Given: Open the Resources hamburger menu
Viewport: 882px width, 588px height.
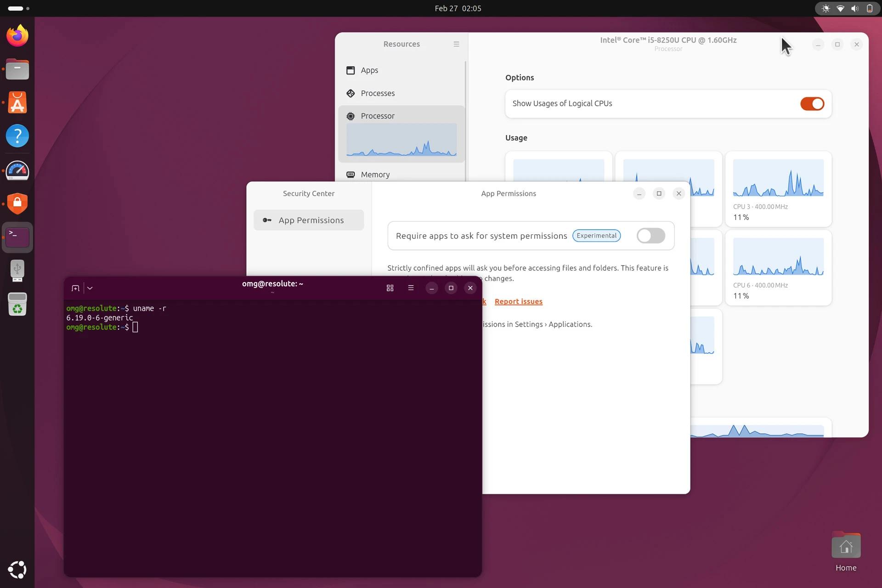Looking at the screenshot, I should pos(456,44).
